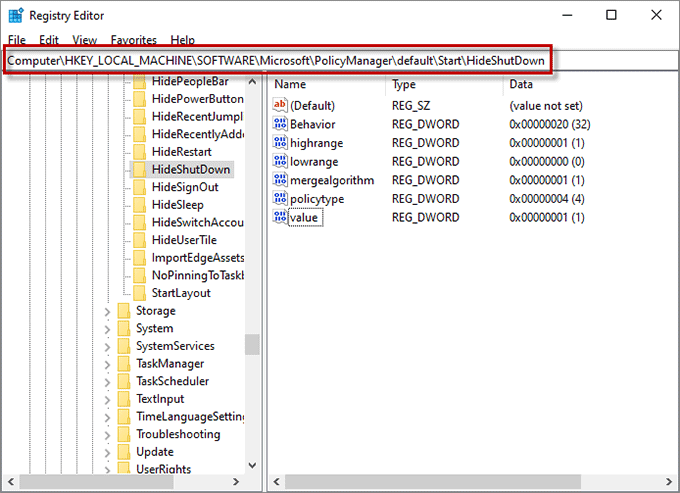
Task: Select the lowrange value name
Action: click(314, 161)
